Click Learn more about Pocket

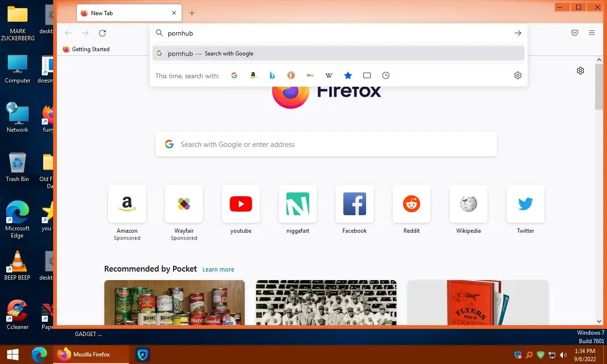(x=218, y=270)
